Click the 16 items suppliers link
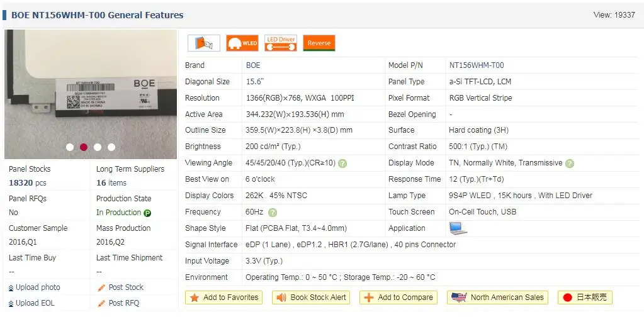 (111, 183)
